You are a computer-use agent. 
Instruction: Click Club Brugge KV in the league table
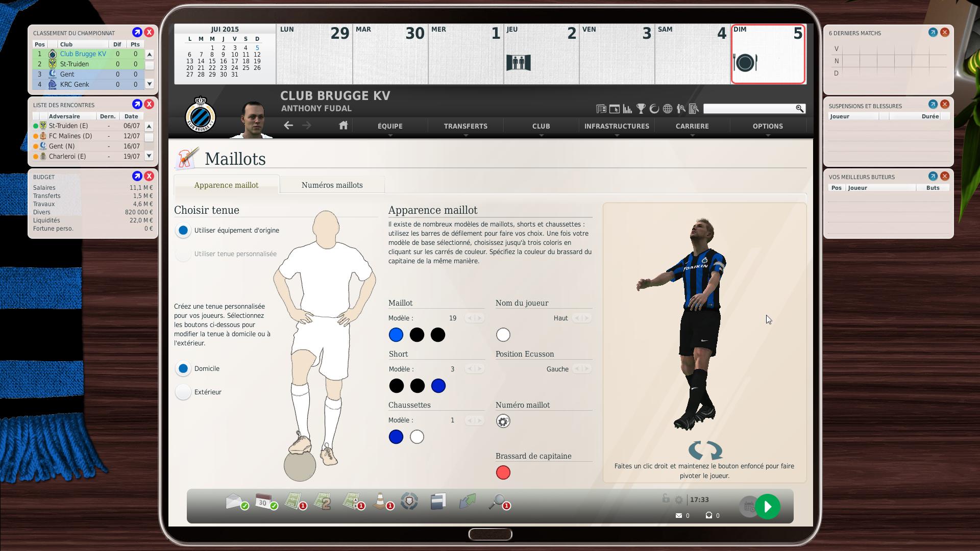click(83, 54)
